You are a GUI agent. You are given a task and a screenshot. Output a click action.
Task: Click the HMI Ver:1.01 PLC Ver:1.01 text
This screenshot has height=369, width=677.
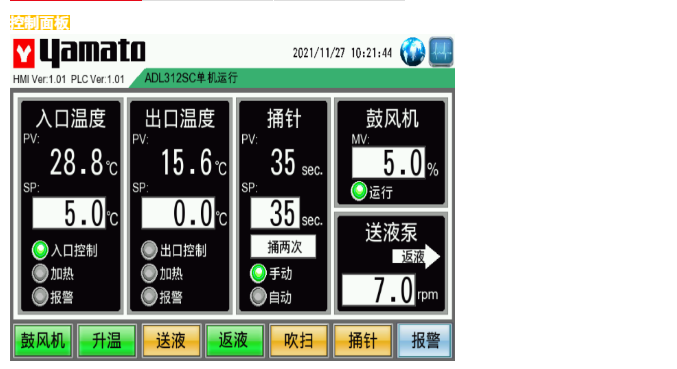[69, 79]
